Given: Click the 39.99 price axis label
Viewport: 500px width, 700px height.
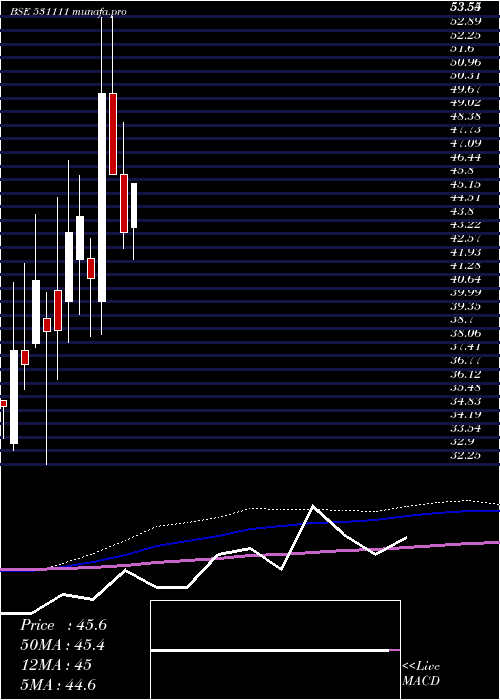Looking at the screenshot, I should 466,293.
